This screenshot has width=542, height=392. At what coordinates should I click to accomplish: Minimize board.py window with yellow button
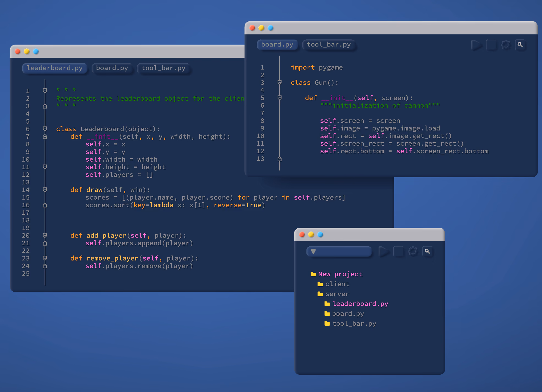(x=261, y=28)
